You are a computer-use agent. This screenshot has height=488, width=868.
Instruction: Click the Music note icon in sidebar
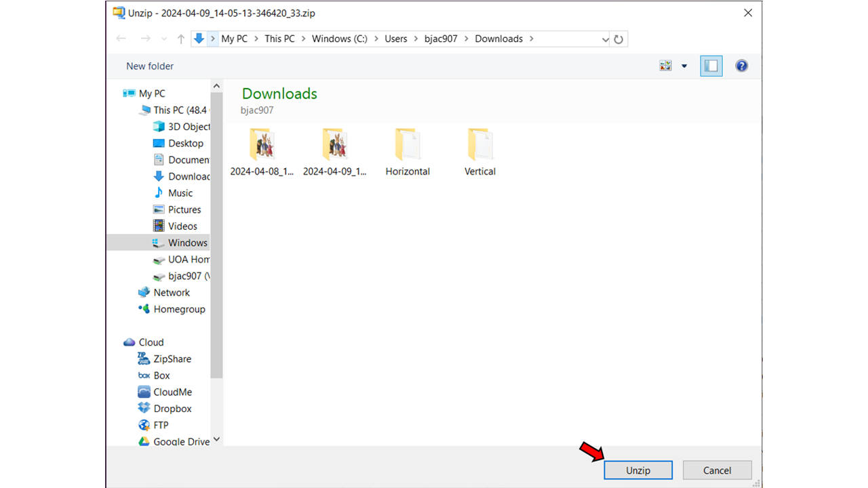[x=159, y=193]
